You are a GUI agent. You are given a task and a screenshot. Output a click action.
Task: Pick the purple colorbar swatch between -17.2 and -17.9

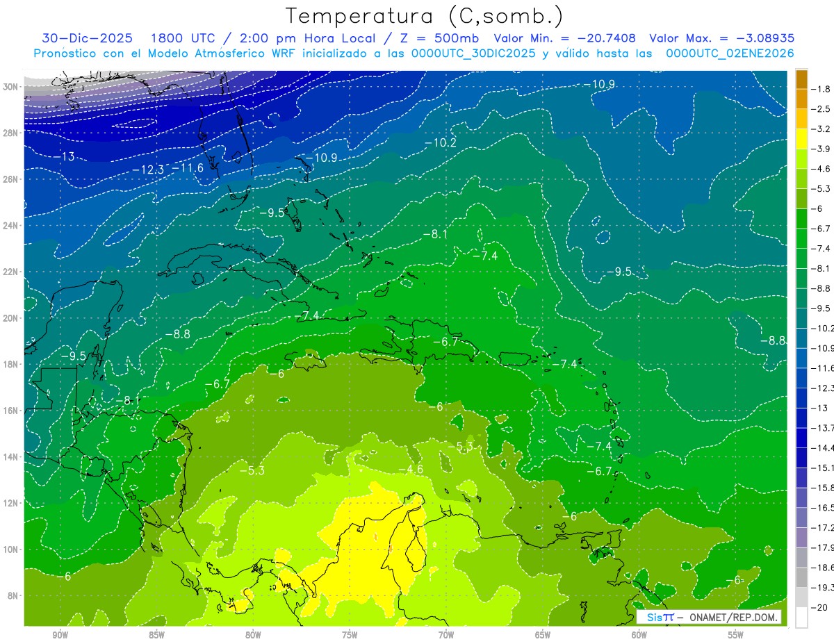pos(801,537)
